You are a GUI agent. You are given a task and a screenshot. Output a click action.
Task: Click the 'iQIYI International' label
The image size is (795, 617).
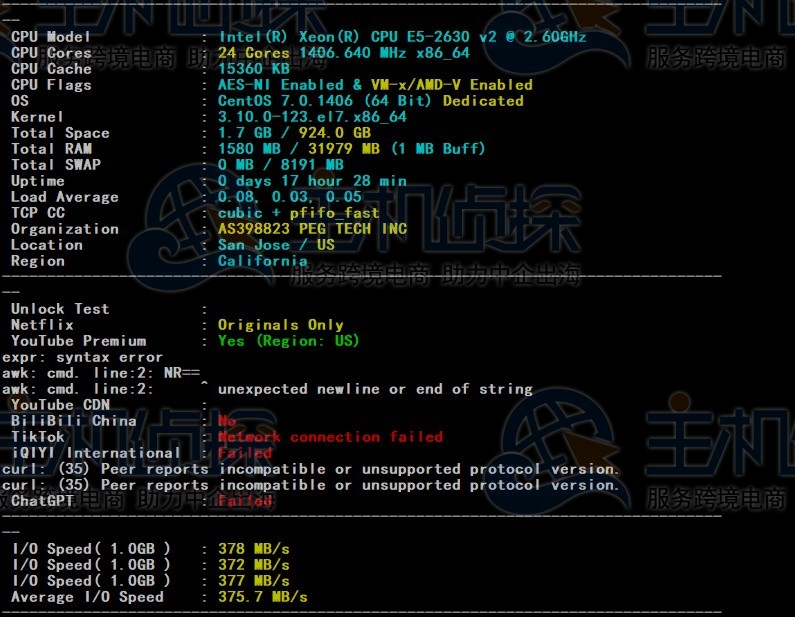click(96, 453)
